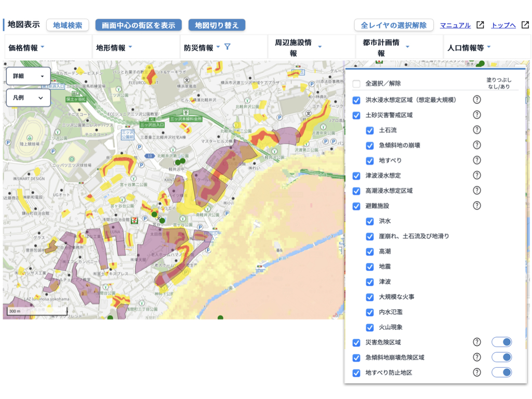Tick the 全選択／解除 checkbox
This screenshot has width=532, height=399.
(356, 84)
